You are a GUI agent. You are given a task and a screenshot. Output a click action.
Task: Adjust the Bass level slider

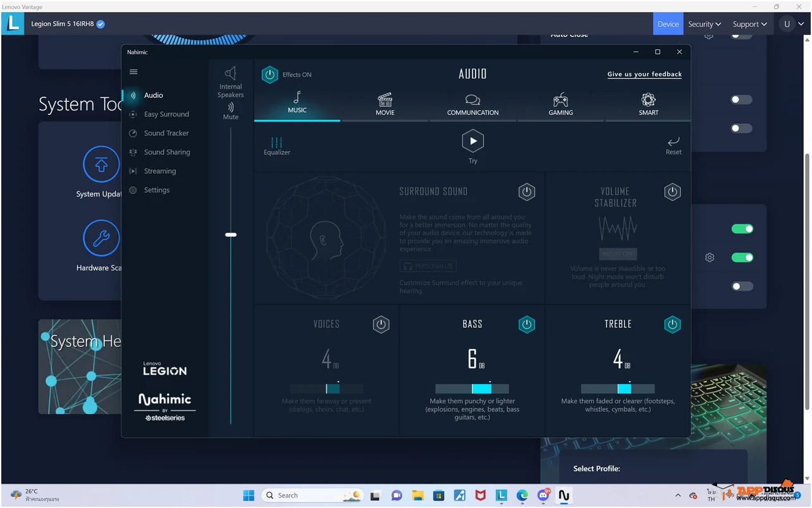pyautogui.click(x=472, y=389)
